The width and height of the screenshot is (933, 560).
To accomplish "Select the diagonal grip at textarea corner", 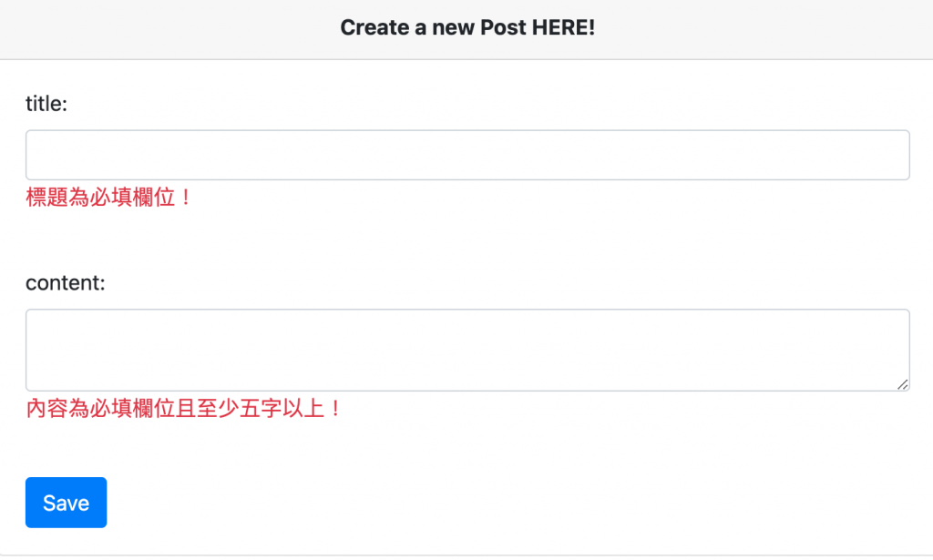I will (903, 384).
